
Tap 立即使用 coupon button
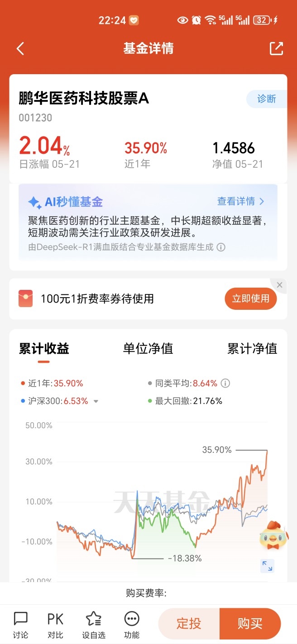click(x=251, y=298)
